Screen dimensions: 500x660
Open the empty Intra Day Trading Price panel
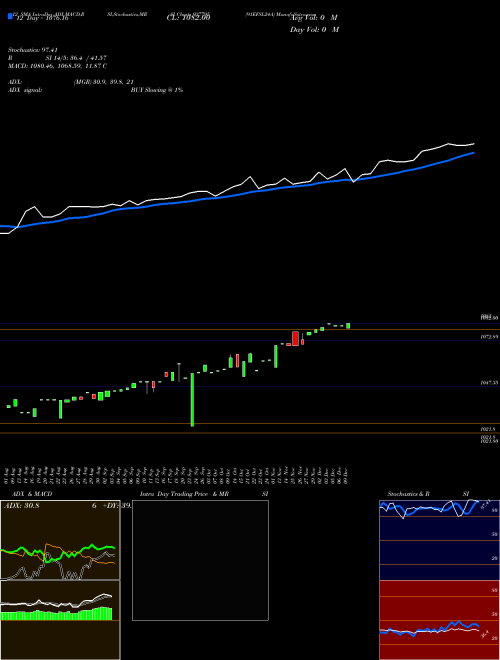[200, 560]
